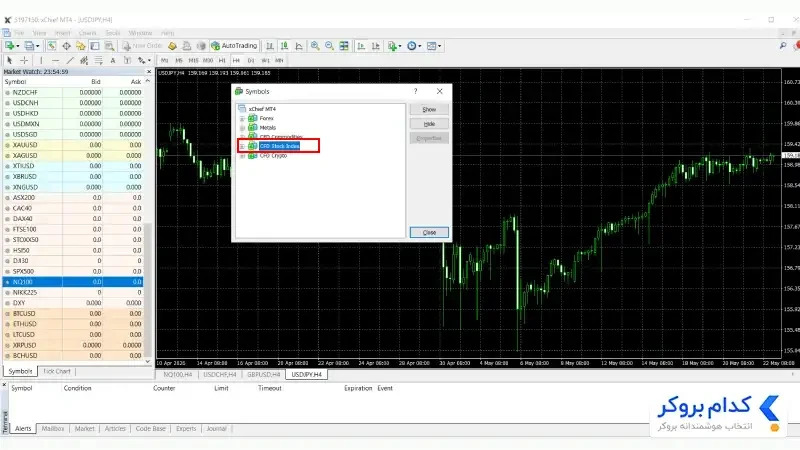Select the Trendline drawing tool

(x=70, y=60)
